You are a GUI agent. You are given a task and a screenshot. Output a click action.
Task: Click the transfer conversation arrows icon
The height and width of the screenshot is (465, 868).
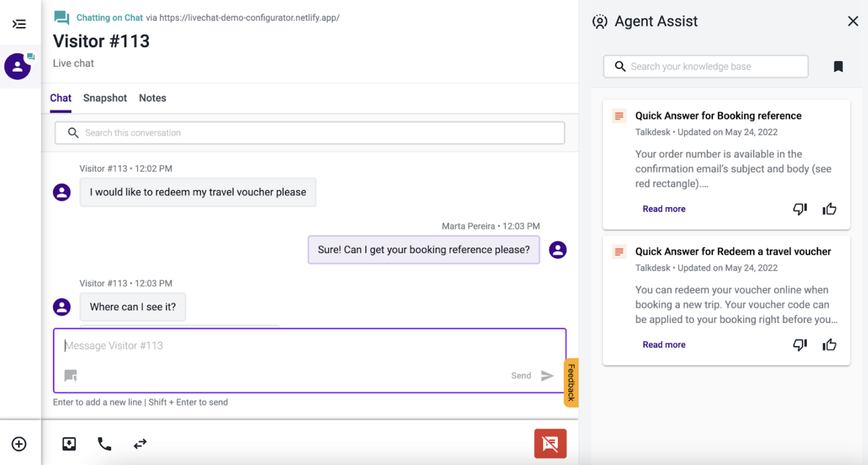(x=139, y=443)
